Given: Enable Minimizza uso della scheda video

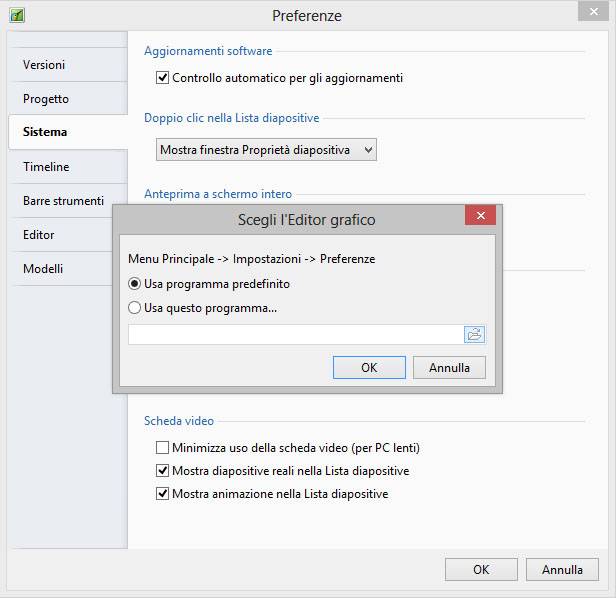Looking at the screenshot, I should pos(163,448).
